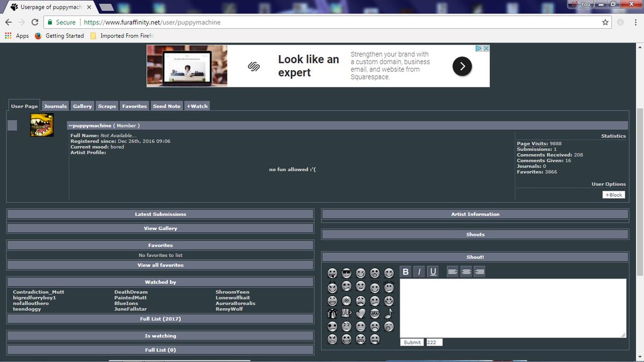Click the View Gallery link

point(160,228)
